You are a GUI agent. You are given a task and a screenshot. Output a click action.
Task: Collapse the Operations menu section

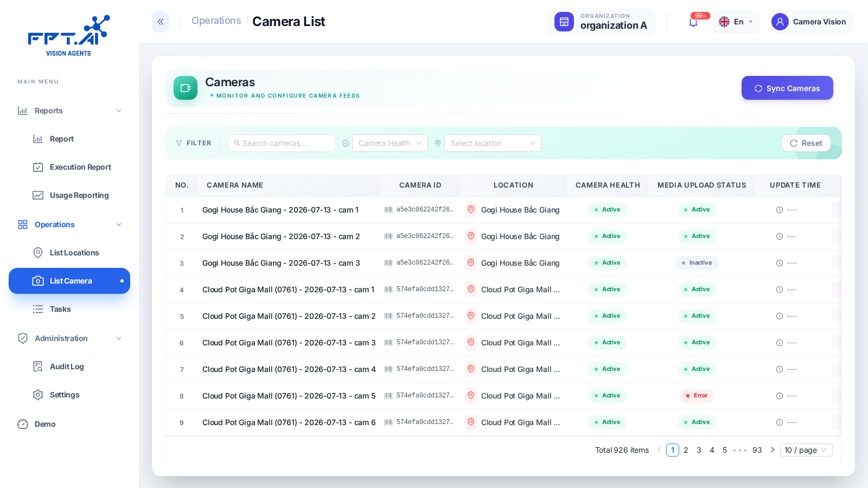69,224
